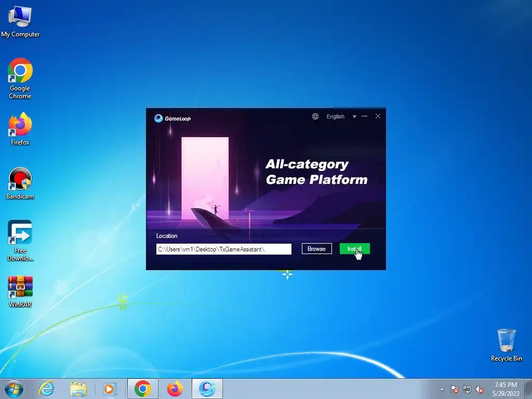
Task: Click the green Install button
Action: 354,249
